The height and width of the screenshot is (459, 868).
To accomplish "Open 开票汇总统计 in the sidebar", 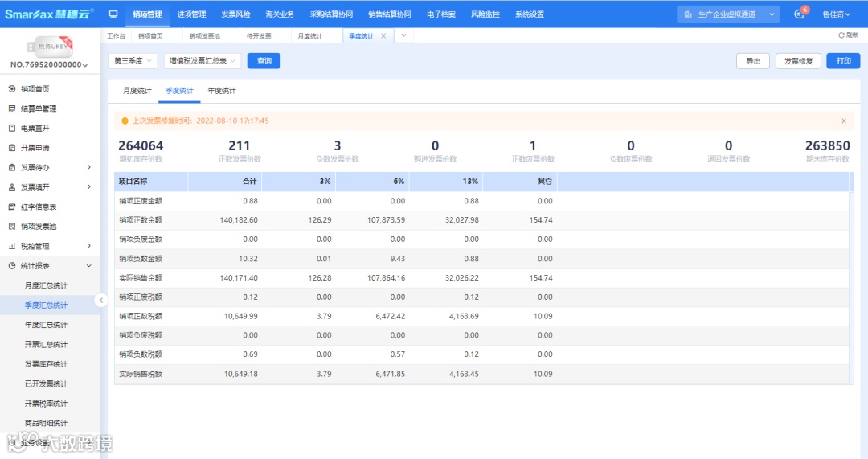I will 46,344.
